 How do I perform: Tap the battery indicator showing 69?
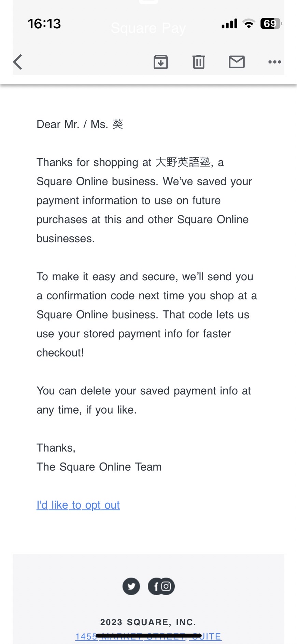pyautogui.click(x=271, y=24)
